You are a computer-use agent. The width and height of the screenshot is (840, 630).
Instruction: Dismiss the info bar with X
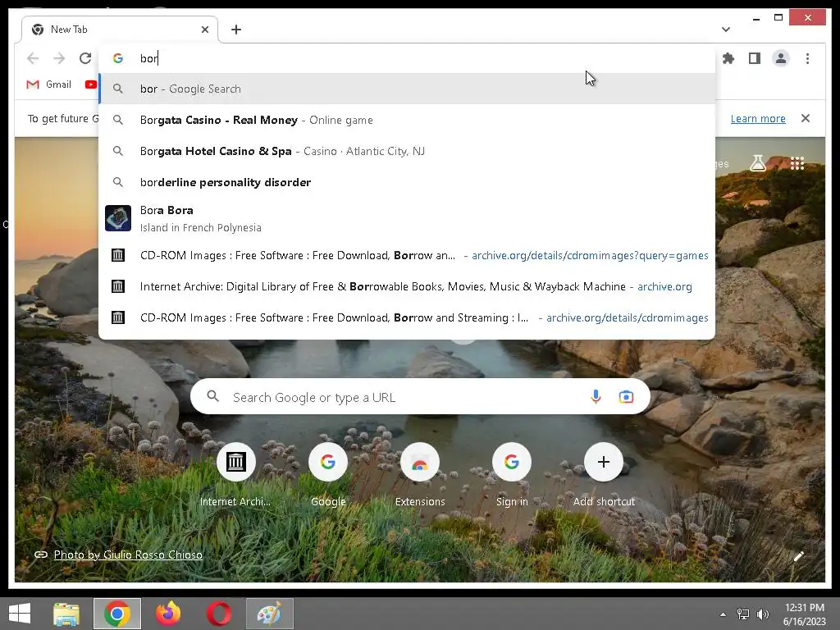[806, 118]
